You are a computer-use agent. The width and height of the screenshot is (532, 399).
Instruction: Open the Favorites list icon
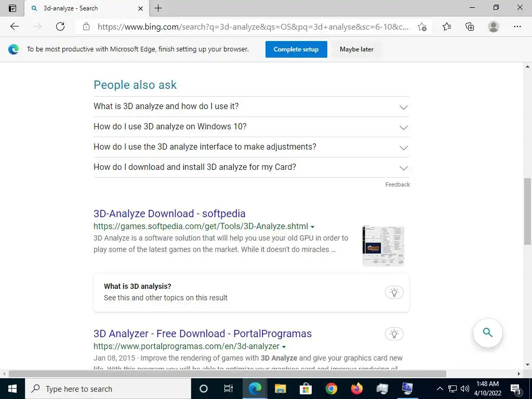(x=447, y=26)
